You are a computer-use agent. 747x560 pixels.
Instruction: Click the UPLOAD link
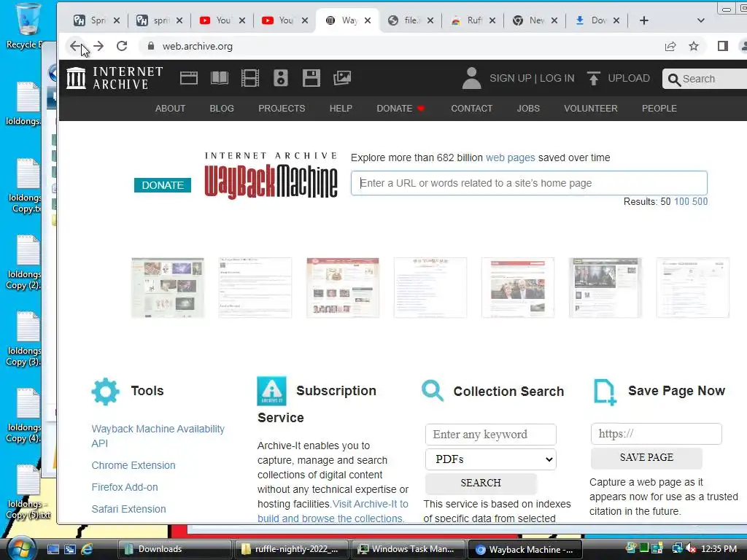coord(628,78)
